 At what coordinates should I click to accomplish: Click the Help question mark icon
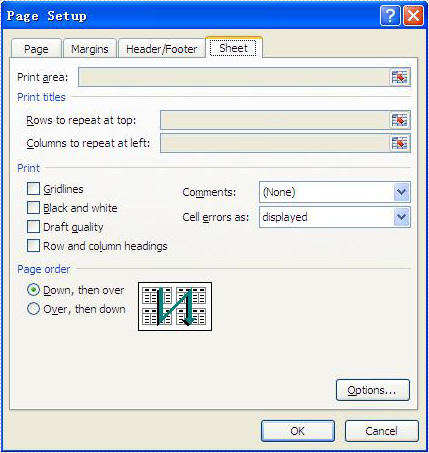point(390,15)
